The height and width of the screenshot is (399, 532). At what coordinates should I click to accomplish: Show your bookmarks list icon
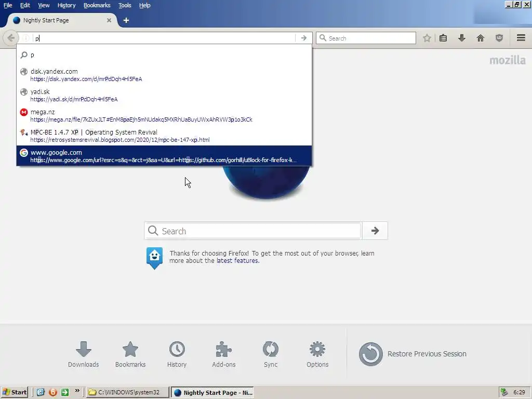click(x=443, y=38)
